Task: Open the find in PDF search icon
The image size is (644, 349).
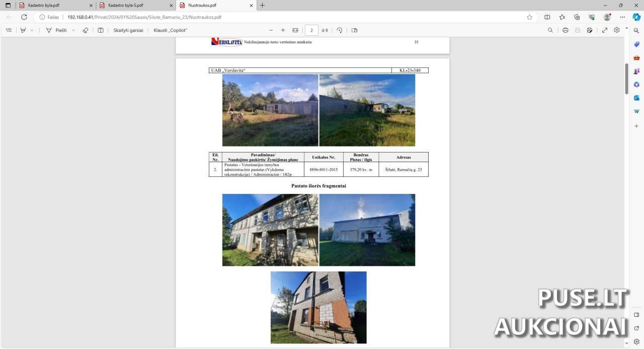Action: click(x=550, y=30)
